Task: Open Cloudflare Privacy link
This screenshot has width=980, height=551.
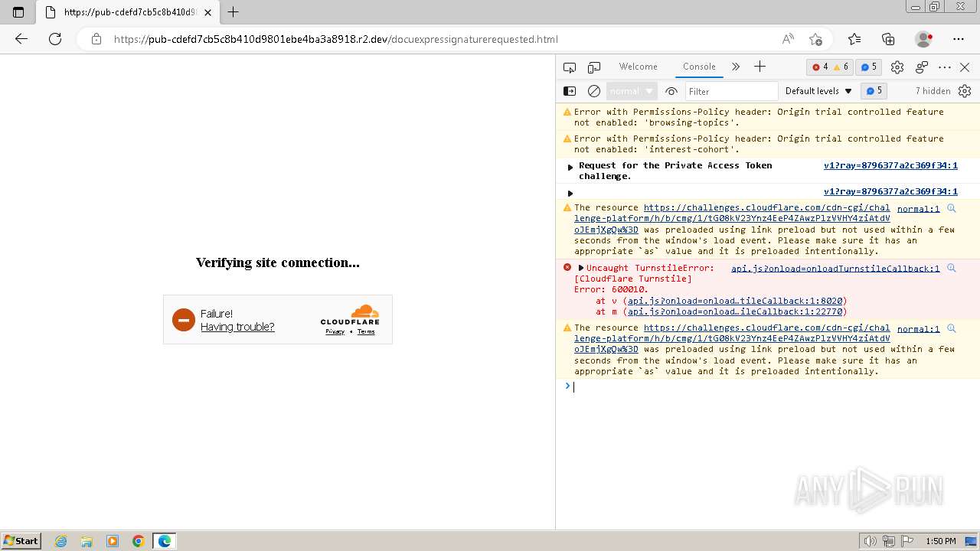Action: (x=335, y=331)
